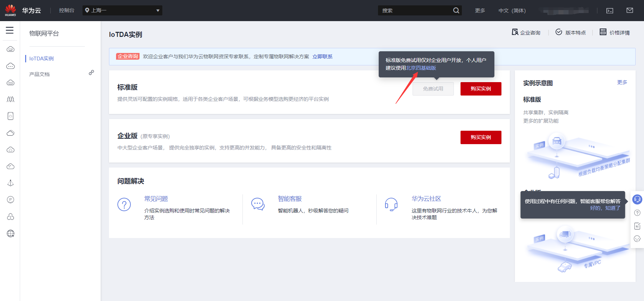Click the 问题解决 section heading

131,181
